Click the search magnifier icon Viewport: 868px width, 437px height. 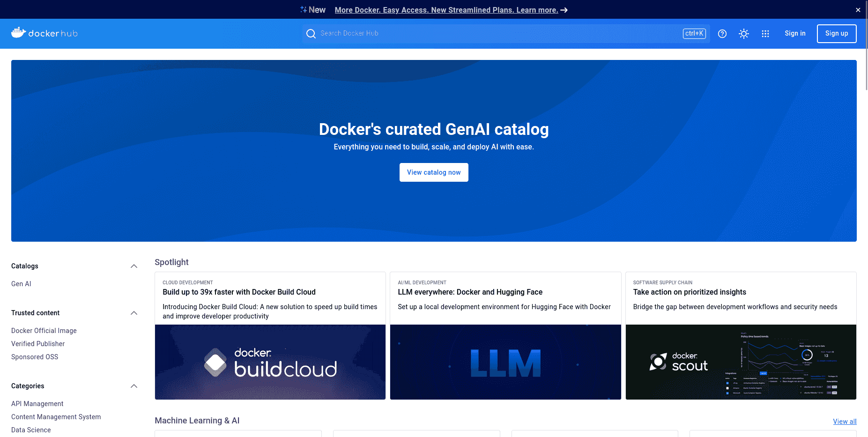311,34
